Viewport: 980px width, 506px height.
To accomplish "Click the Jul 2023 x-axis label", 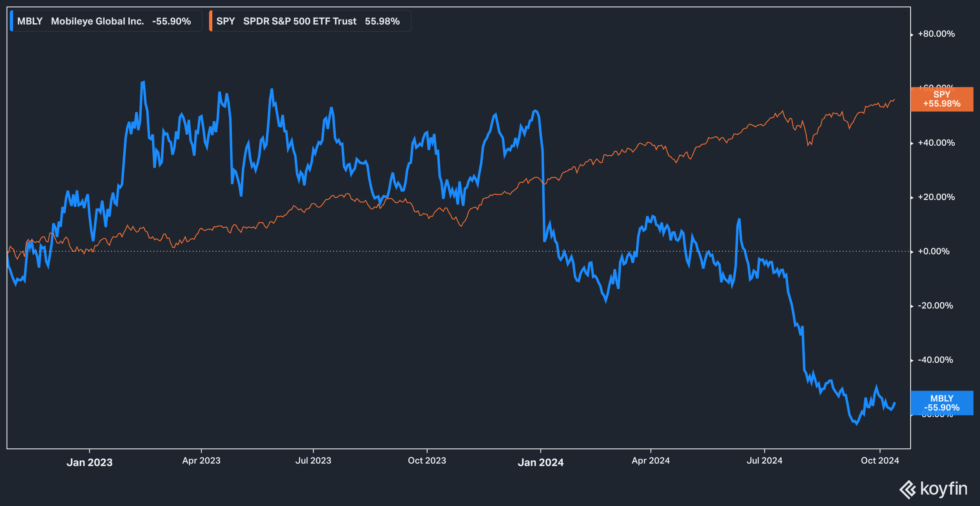I will pos(313,461).
